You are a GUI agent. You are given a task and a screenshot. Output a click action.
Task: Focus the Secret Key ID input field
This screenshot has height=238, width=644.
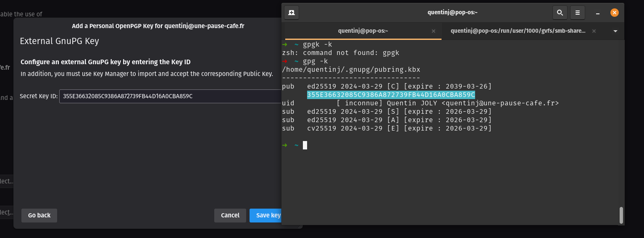tap(170, 96)
